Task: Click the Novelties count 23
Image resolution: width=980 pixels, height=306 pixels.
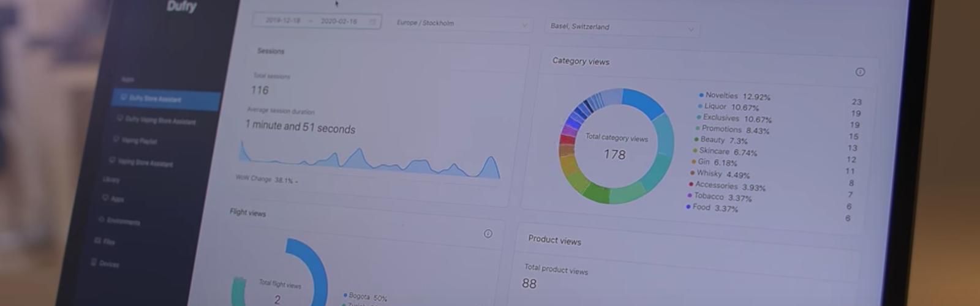Action: (x=856, y=102)
